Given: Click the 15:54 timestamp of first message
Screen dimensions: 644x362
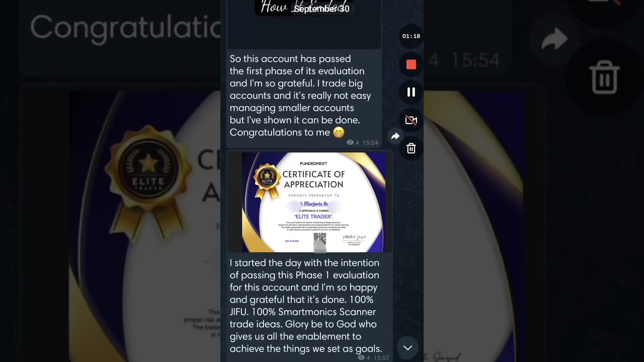Looking at the screenshot, I should (370, 143).
